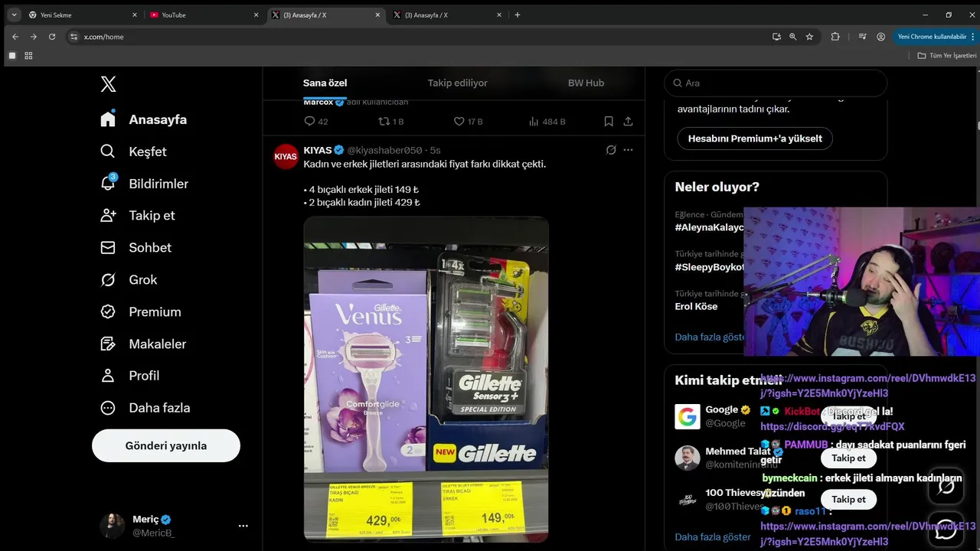This screenshot has height=551, width=980.
Task: Open Grok floating button at right
Action: 946,487
